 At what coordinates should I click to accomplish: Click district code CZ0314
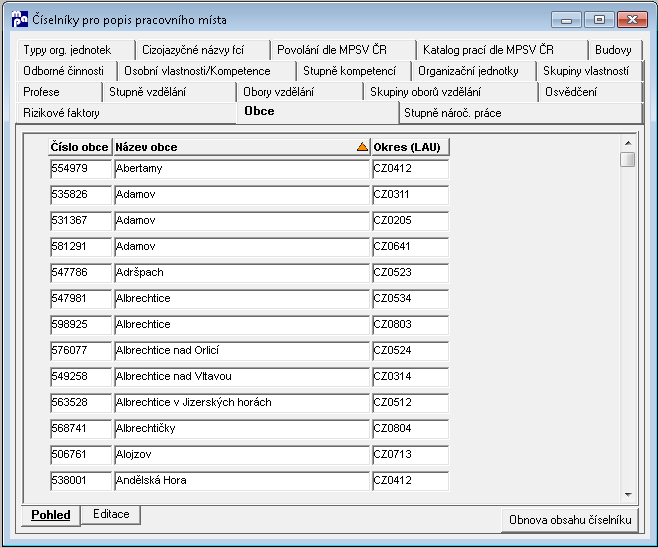410,377
